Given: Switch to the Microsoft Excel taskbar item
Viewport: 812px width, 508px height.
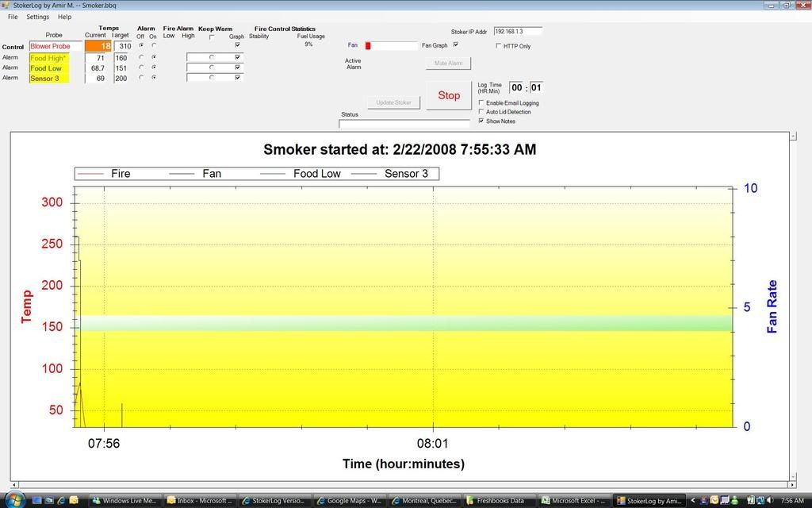Looking at the screenshot, I should pyautogui.click(x=576, y=501).
